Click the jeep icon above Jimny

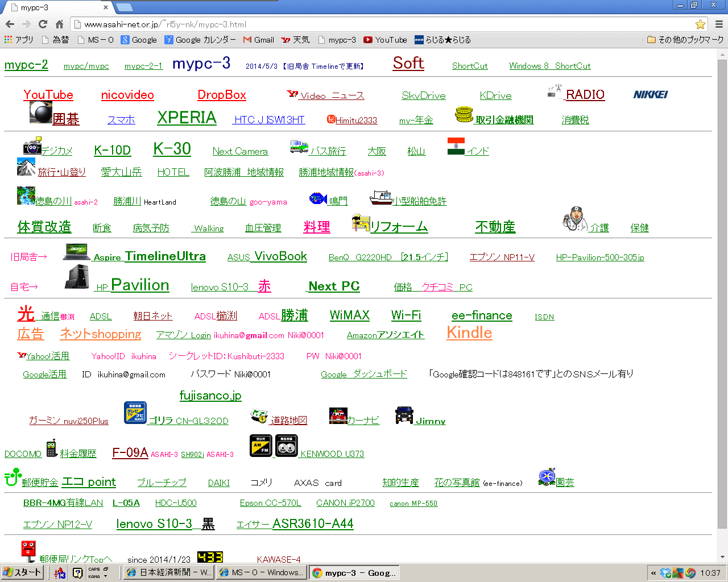pyautogui.click(x=404, y=415)
